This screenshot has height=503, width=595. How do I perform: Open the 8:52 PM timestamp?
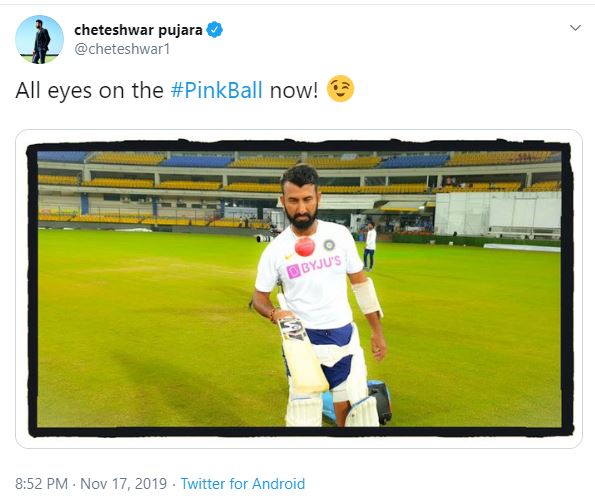[41, 484]
